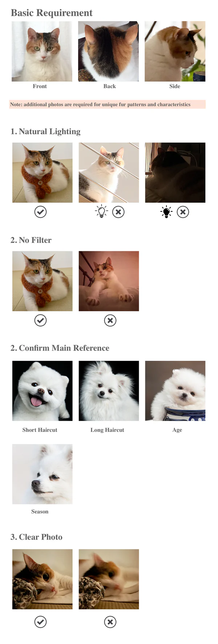Select the Season dog photo

[42, 474]
